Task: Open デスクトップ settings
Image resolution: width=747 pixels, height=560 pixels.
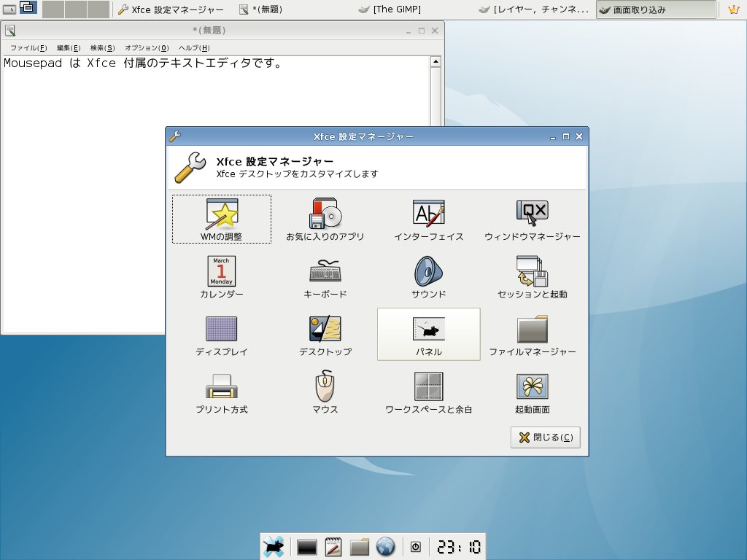Action: (x=325, y=334)
